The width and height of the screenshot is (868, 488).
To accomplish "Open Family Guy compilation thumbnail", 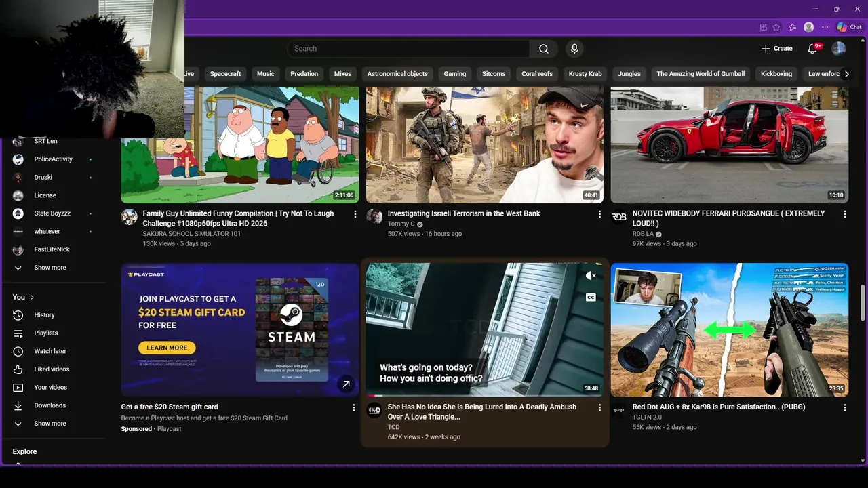I will coord(240,144).
